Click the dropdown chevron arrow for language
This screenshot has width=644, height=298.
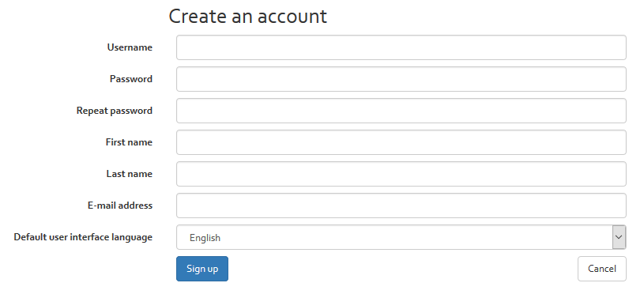[x=619, y=237]
